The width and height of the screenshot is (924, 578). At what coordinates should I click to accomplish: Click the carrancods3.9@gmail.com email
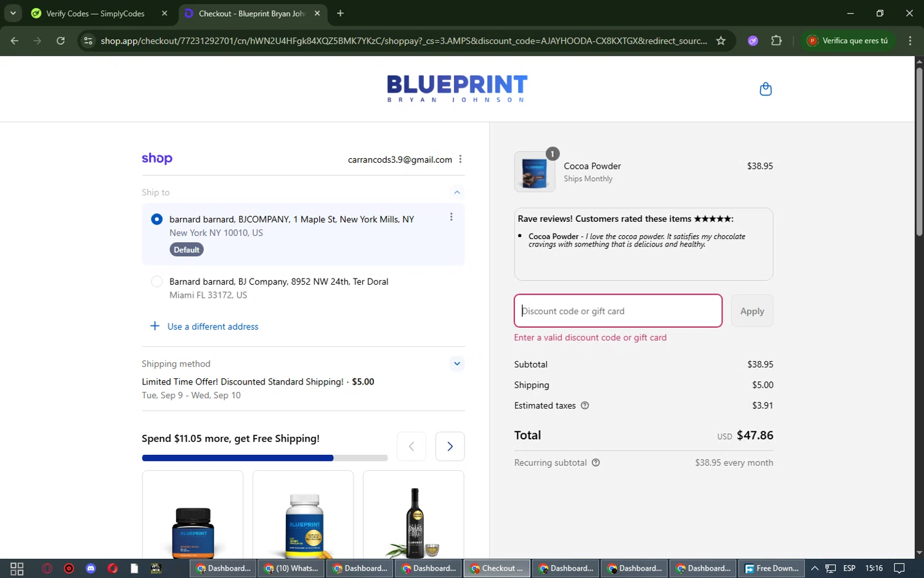pyautogui.click(x=400, y=160)
